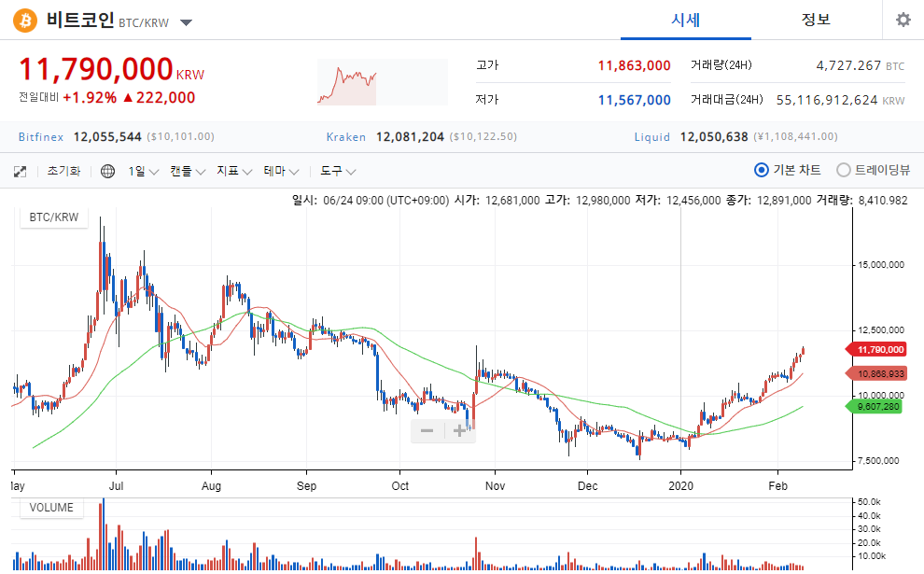This screenshot has width=924, height=574.
Task: Click the Liquid exchange link
Action: click(651, 136)
